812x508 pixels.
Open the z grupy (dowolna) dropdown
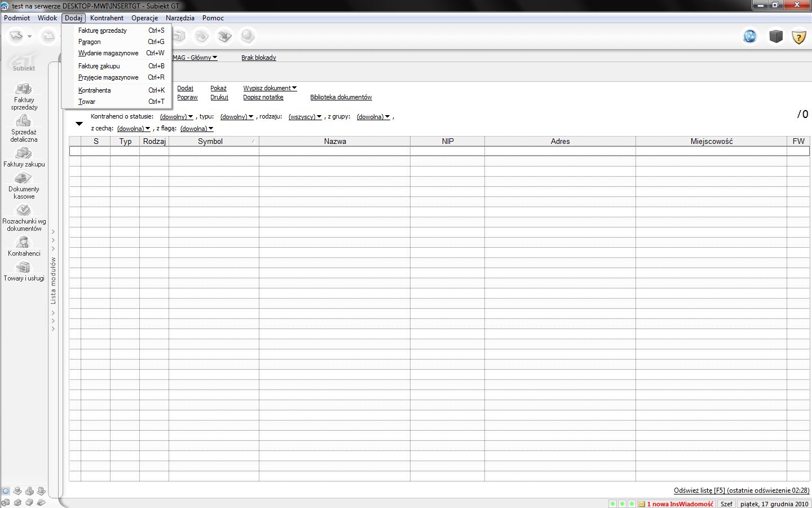(373, 117)
